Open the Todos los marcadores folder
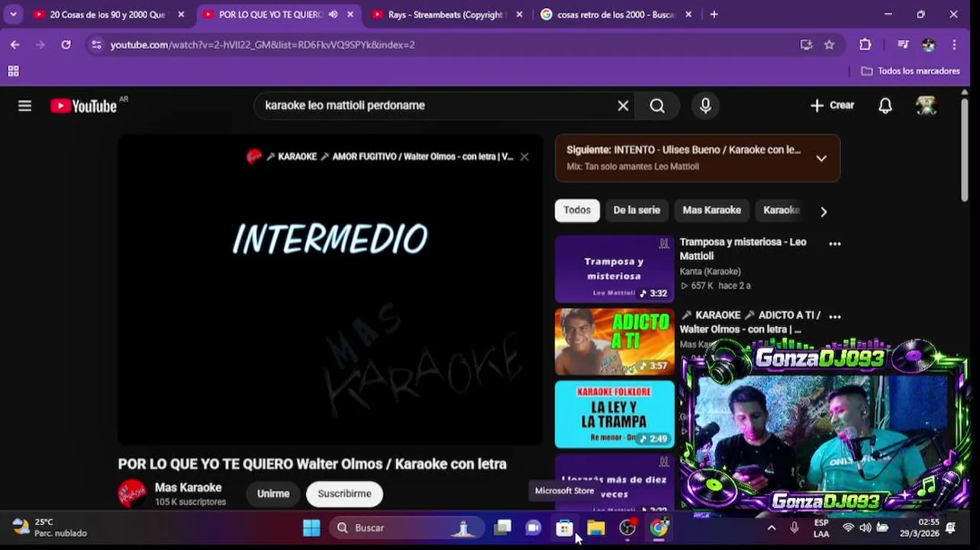The width and height of the screenshot is (980, 550). click(911, 71)
